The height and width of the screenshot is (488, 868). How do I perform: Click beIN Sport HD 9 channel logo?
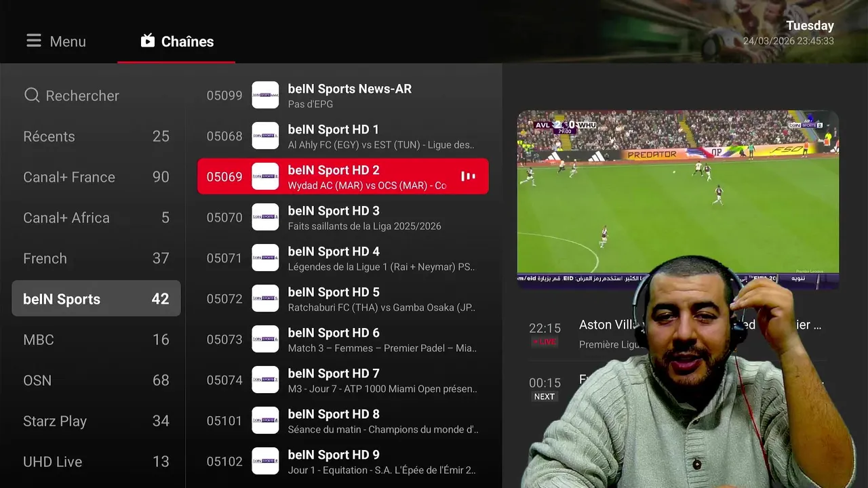coord(265,461)
